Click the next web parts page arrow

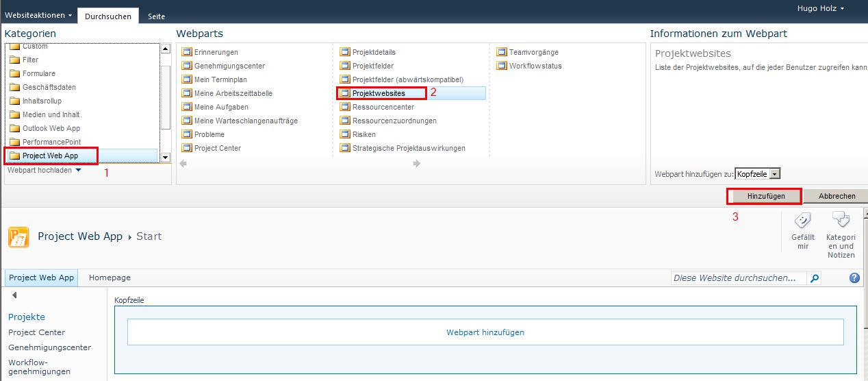click(x=417, y=164)
